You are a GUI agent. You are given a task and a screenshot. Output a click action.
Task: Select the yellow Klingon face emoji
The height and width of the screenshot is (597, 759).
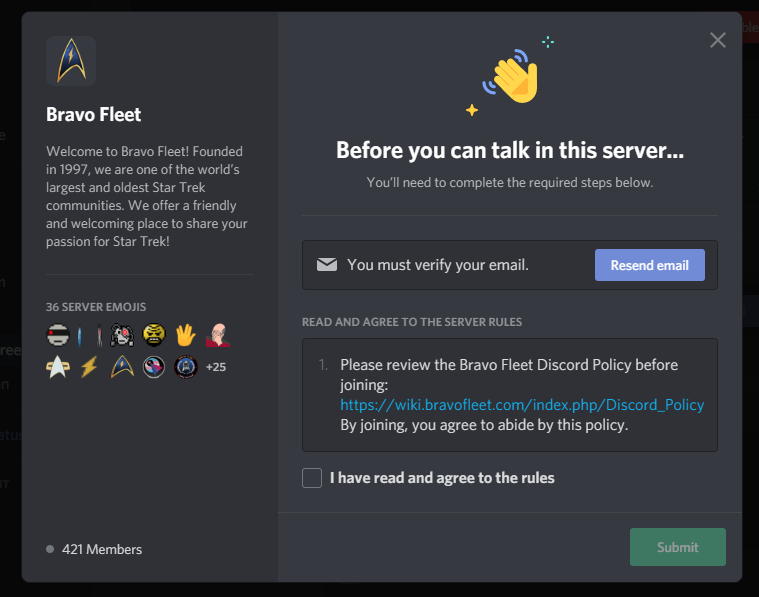154,335
